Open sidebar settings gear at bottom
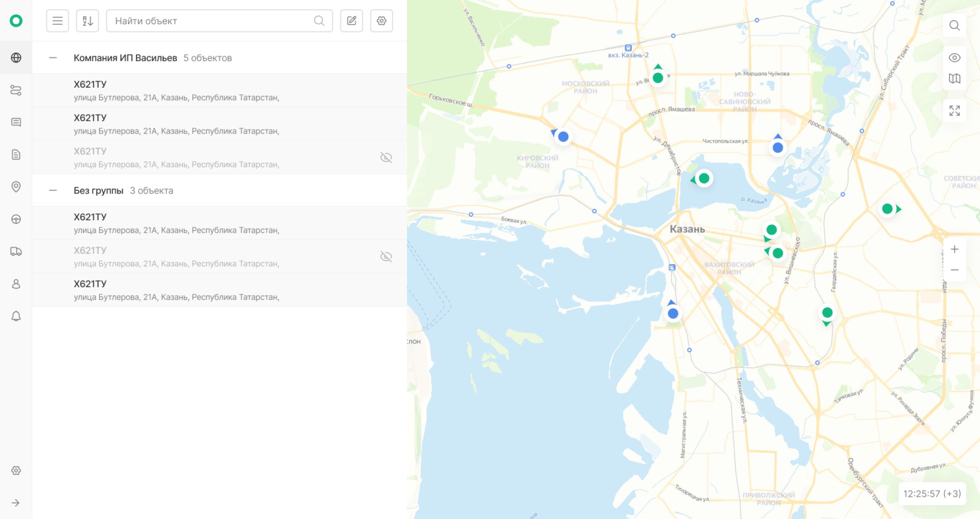Viewport: 980px width, 519px height. click(x=16, y=471)
